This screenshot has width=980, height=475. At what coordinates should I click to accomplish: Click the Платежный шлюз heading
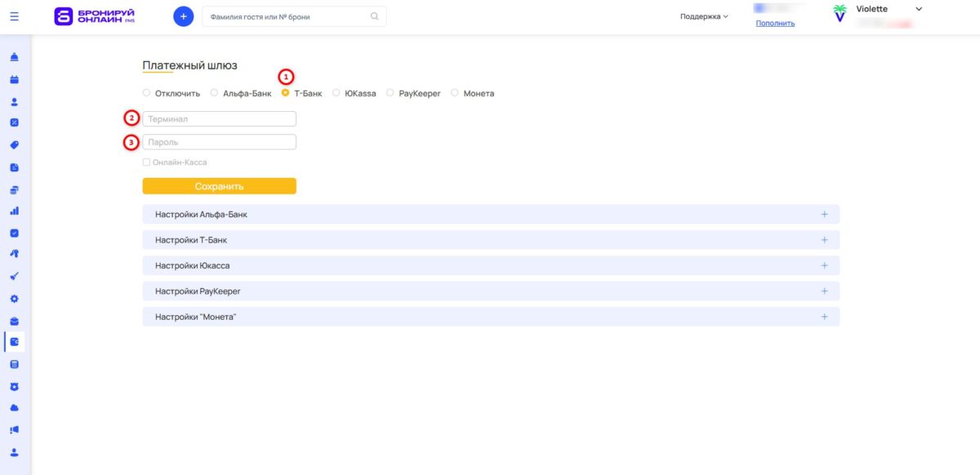pos(189,65)
